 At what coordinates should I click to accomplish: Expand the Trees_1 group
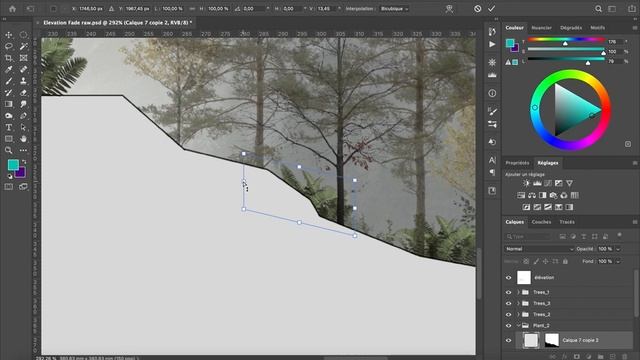[518, 292]
